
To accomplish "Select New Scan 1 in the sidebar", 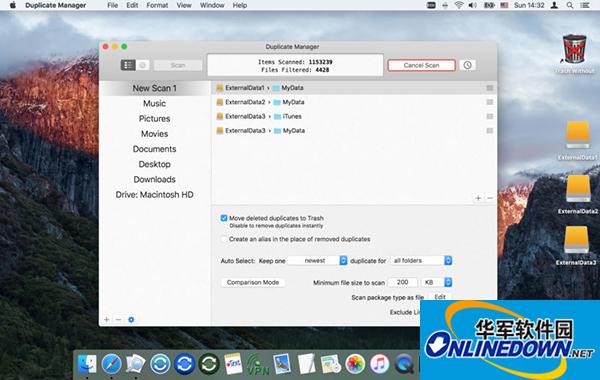I will (155, 88).
